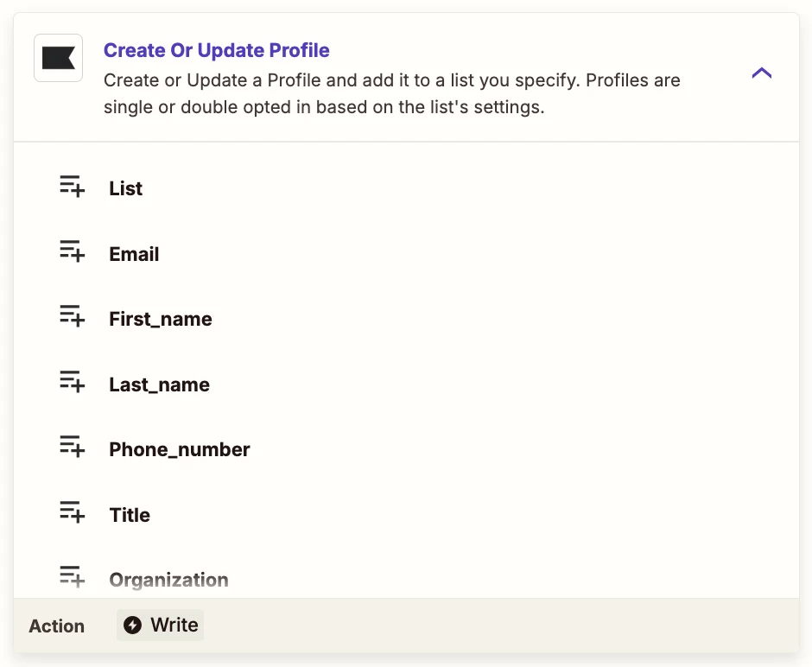
Task: Collapse the Create Or Update Profile card
Action: pos(761,73)
